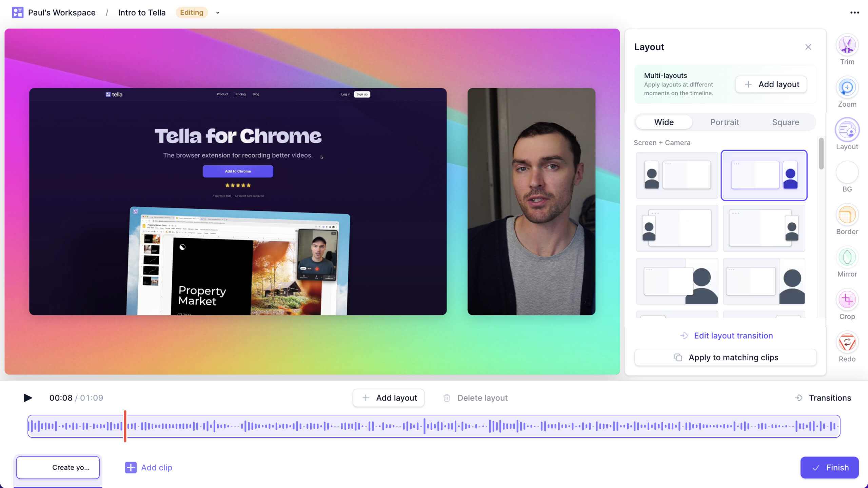Play the video preview
Screen dimensions: 868x488
click(28, 398)
